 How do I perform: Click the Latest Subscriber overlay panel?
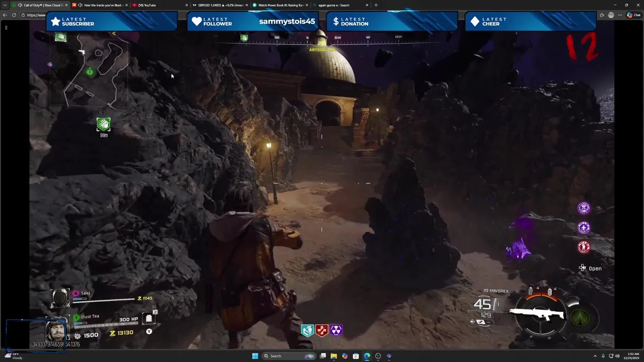pyautogui.click(x=112, y=22)
